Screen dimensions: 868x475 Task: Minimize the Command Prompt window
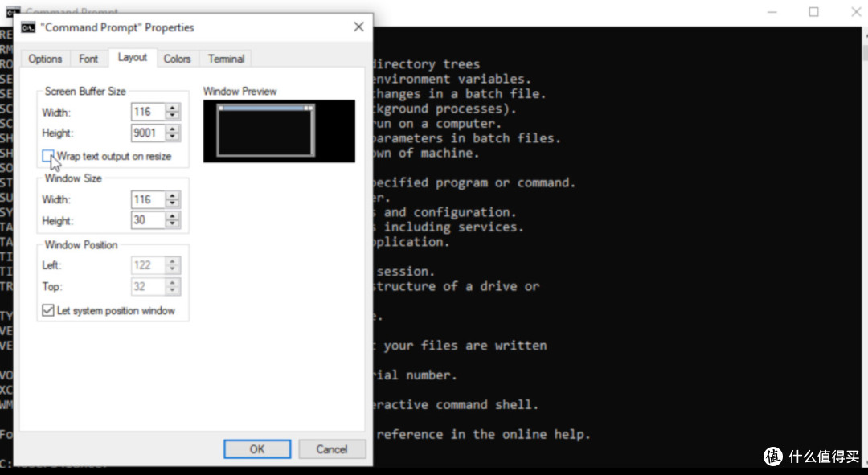coord(772,11)
